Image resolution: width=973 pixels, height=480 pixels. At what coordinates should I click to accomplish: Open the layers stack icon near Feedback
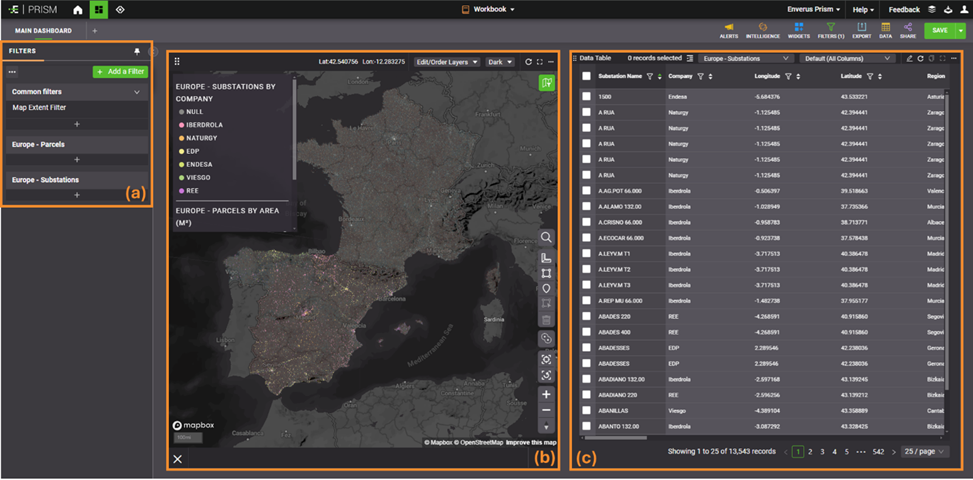(931, 9)
